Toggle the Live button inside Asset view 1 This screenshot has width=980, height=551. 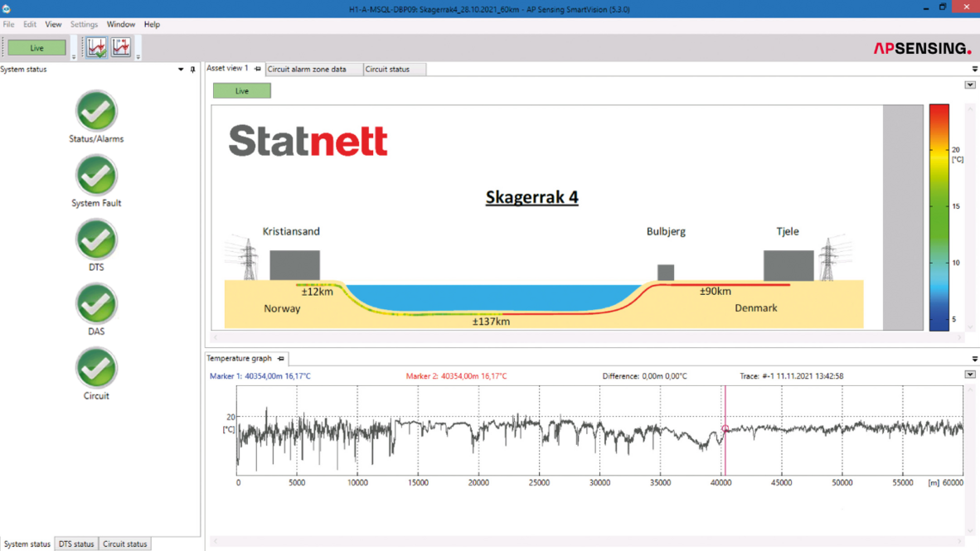click(x=241, y=90)
